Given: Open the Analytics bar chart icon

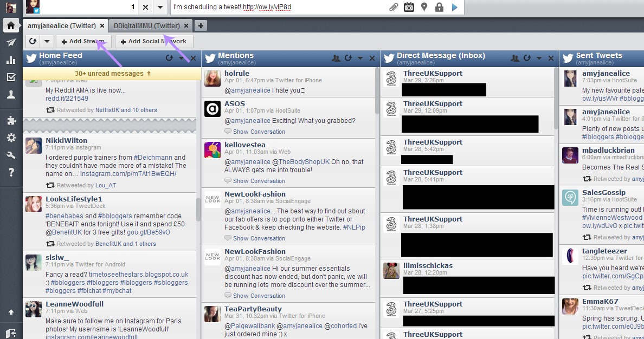Looking at the screenshot, I should coord(11,60).
